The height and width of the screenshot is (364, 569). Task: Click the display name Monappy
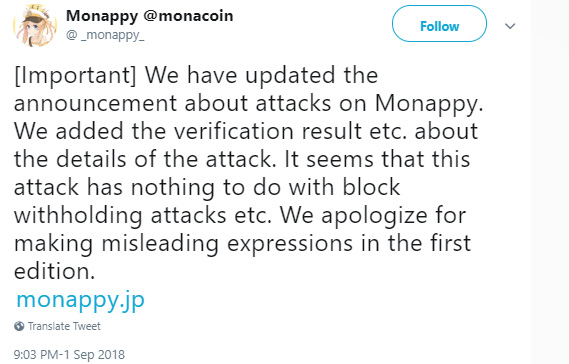102,16
